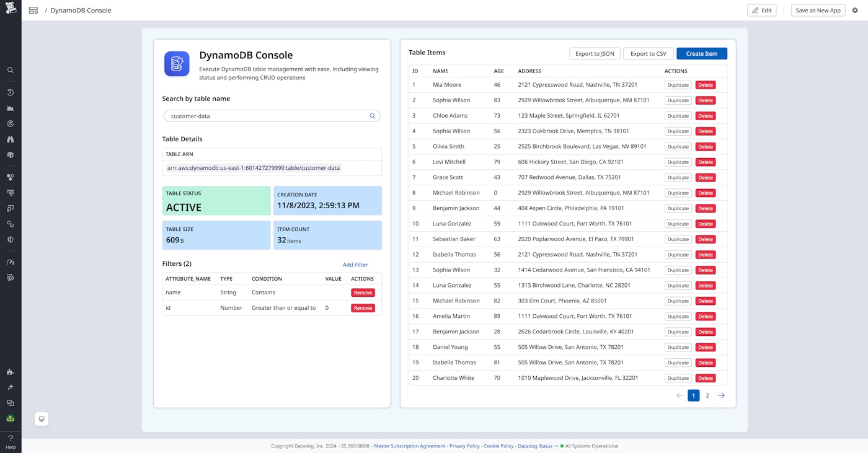Click the table ARN value text
This screenshot has height=453, width=868.
click(254, 168)
